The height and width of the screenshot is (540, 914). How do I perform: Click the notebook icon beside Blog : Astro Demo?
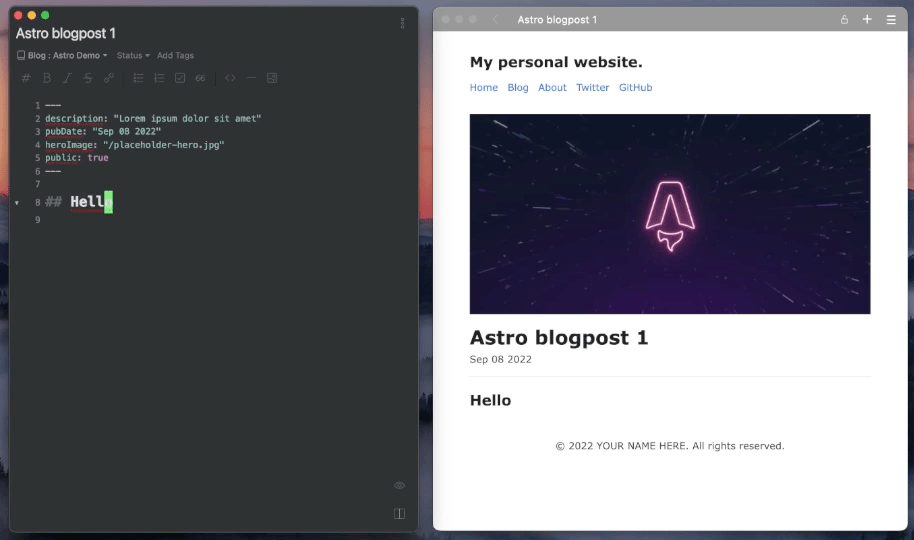pos(21,55)
